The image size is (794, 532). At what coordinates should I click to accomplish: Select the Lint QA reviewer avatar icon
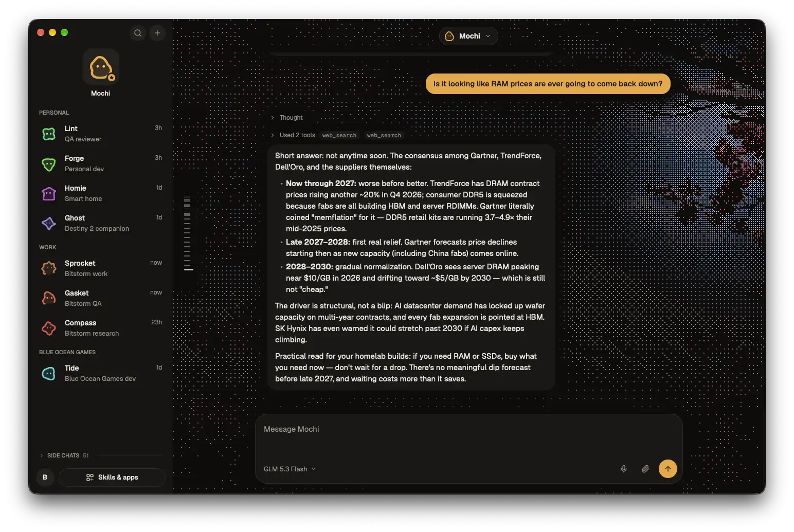point(49,134)
